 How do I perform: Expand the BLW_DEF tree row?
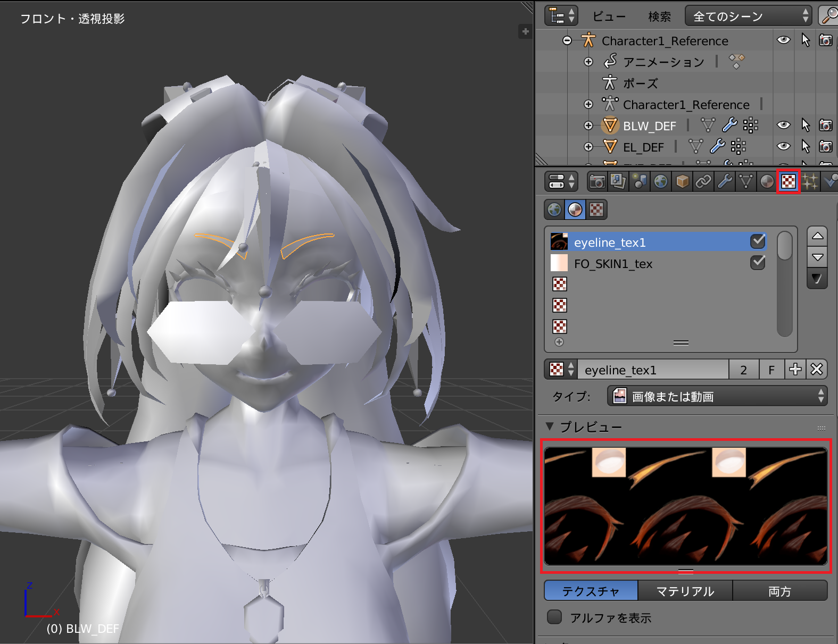pyautogui.click(x=588, y=126)
